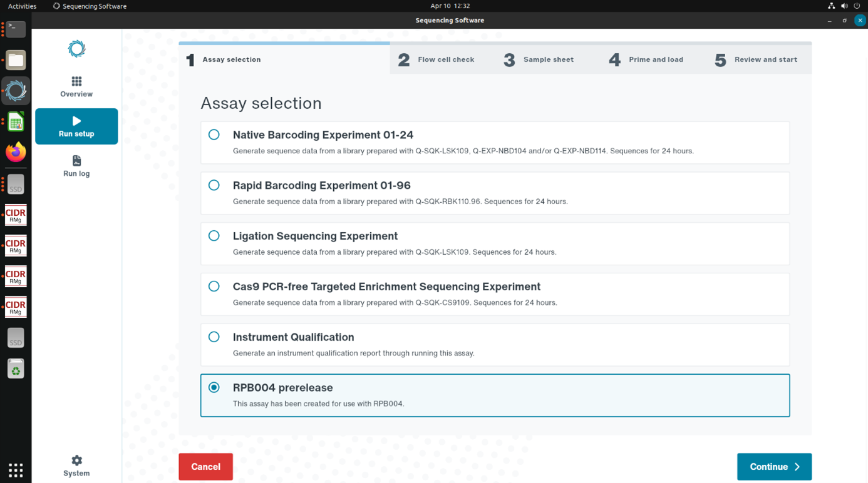868x483 pixels.
Task: Click the Continue button
Action: (774, 467)
